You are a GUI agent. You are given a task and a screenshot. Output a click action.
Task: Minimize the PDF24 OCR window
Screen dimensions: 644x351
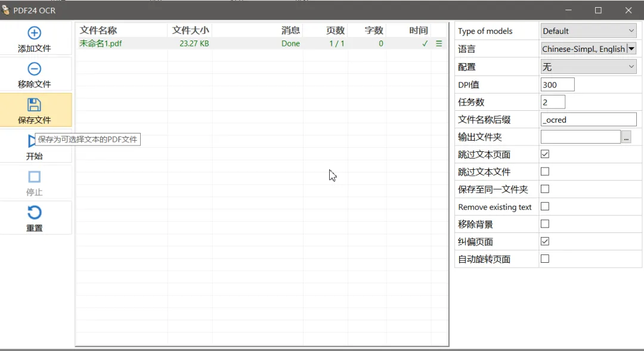click(x=568, y=10)
